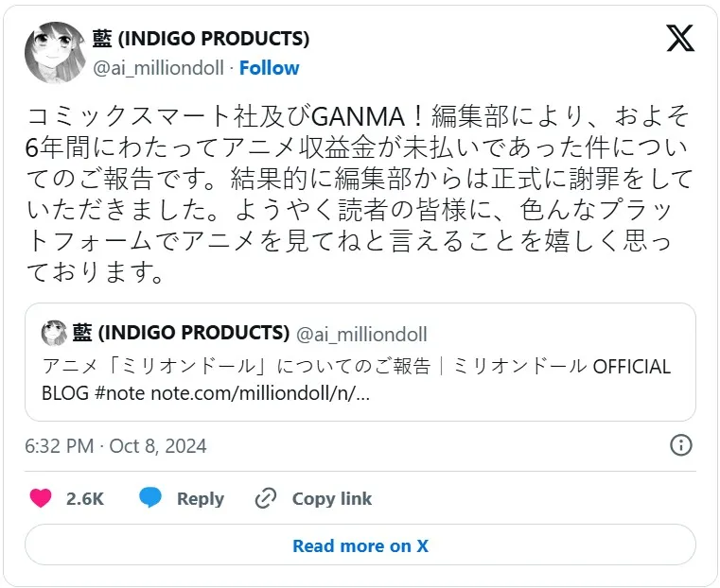
Task: Click the X logo icon
Action: coord(680,38)
